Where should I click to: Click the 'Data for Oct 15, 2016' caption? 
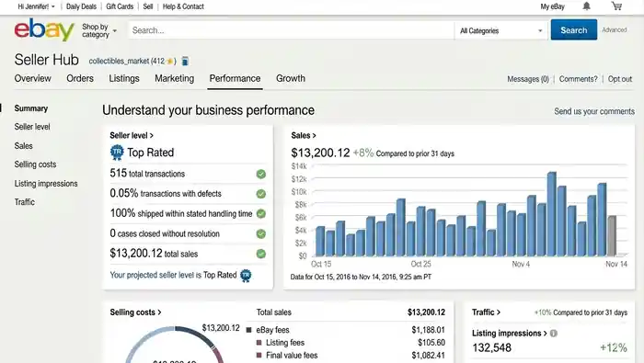[361, 277]
